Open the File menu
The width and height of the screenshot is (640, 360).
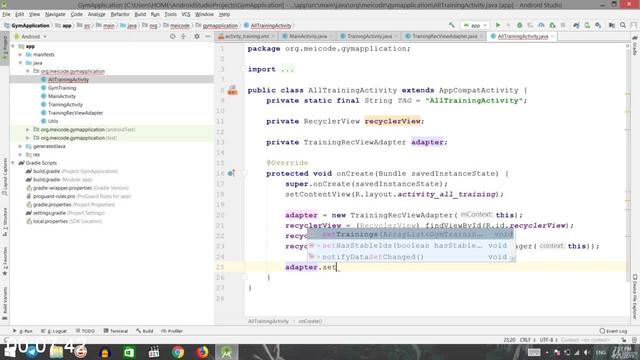6,14
